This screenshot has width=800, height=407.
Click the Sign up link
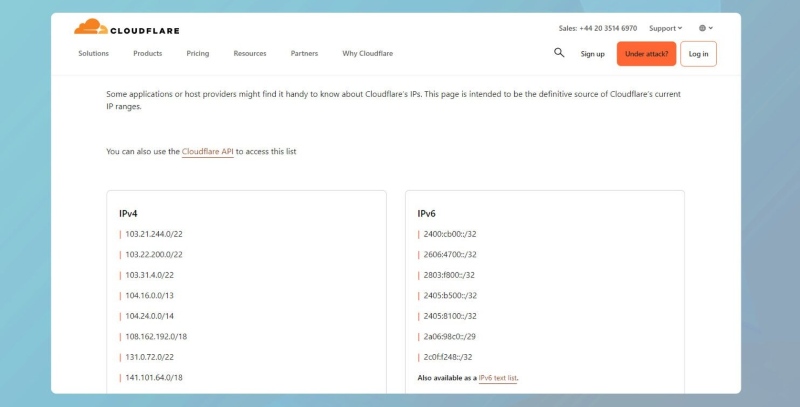coord(592,54)
